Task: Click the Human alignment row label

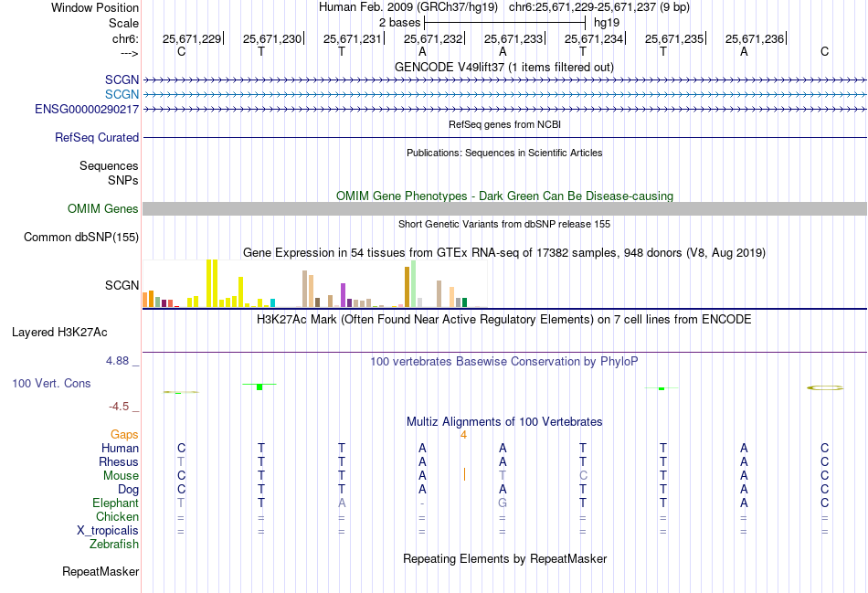Action: (120, 448)
